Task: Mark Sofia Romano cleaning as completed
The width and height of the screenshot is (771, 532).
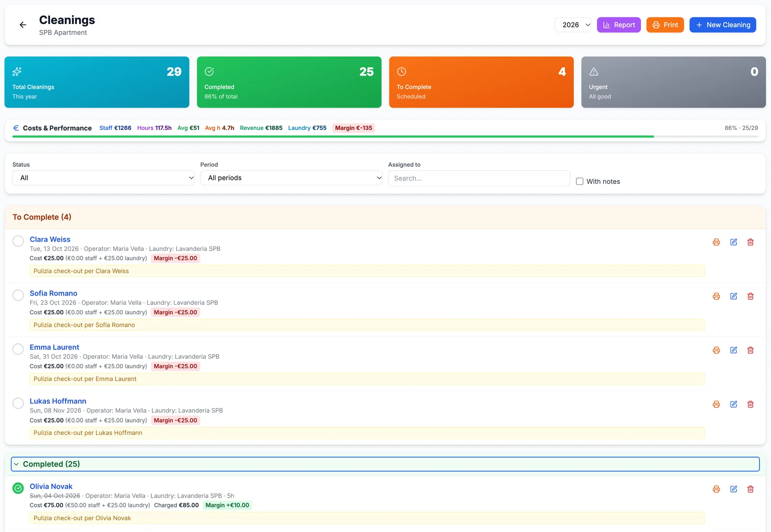Action: [18, 295]
